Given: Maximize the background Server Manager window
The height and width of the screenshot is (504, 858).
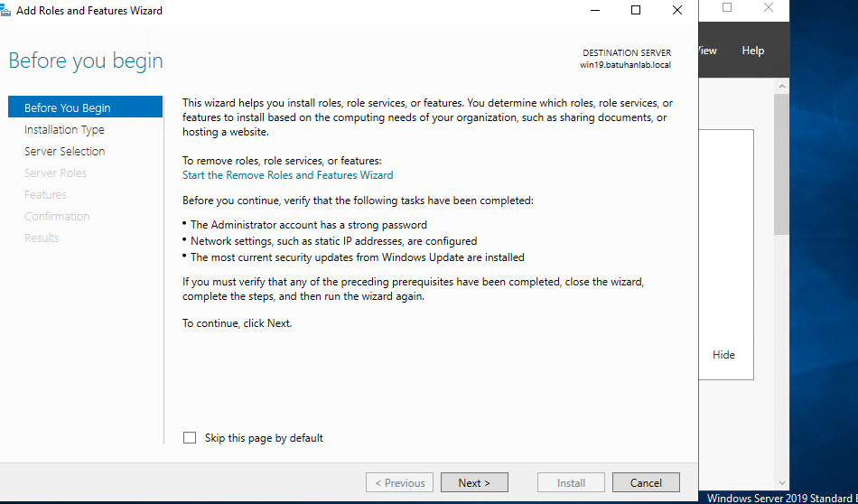Looking at the screenshot, I should click(727, 8).
